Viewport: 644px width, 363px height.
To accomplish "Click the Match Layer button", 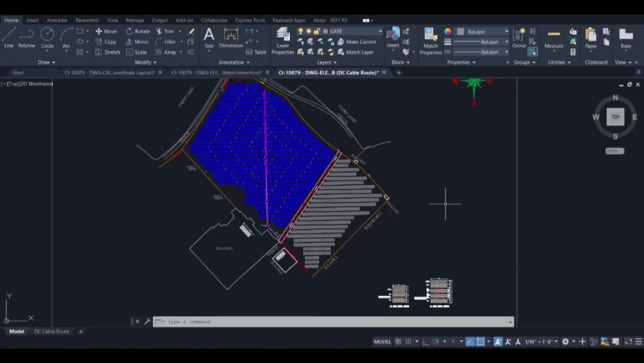I will pyautogui.click(x=355, y=52).
